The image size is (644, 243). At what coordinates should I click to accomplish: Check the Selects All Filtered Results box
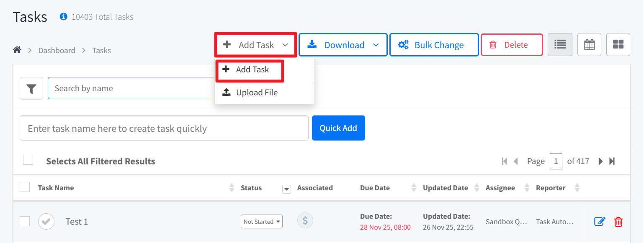[28, 160]
